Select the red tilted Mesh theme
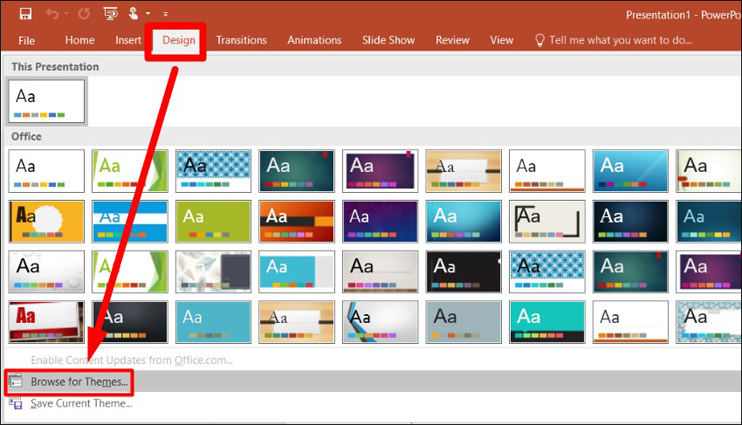The image size is (742, 425). (46, 322)
